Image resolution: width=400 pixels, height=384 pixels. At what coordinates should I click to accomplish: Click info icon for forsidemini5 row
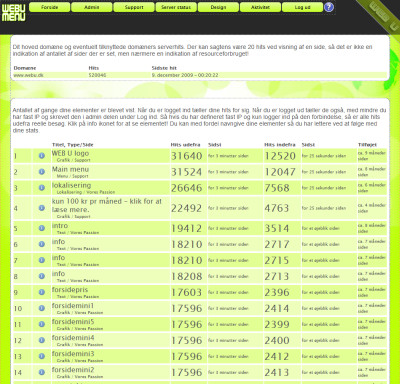[42, 324]
